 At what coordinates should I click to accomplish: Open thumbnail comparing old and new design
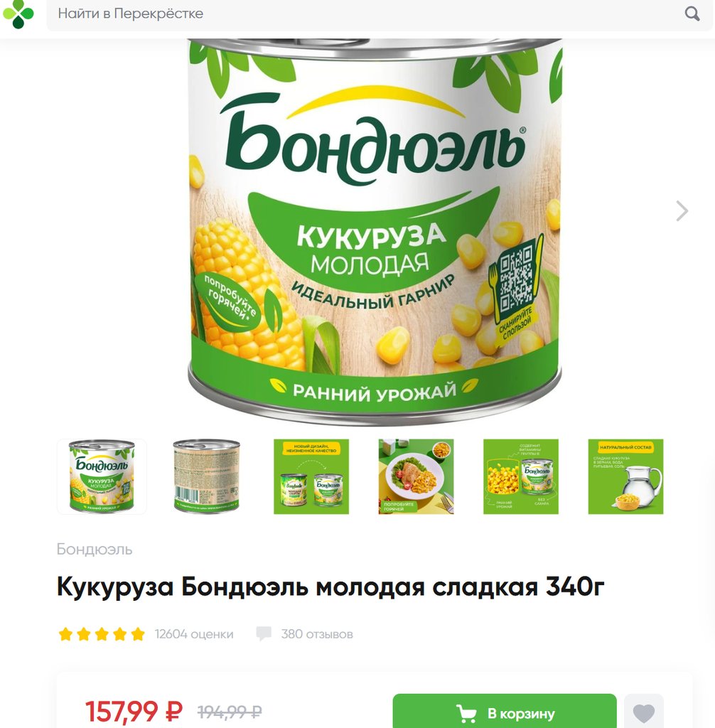click(311, 476)
